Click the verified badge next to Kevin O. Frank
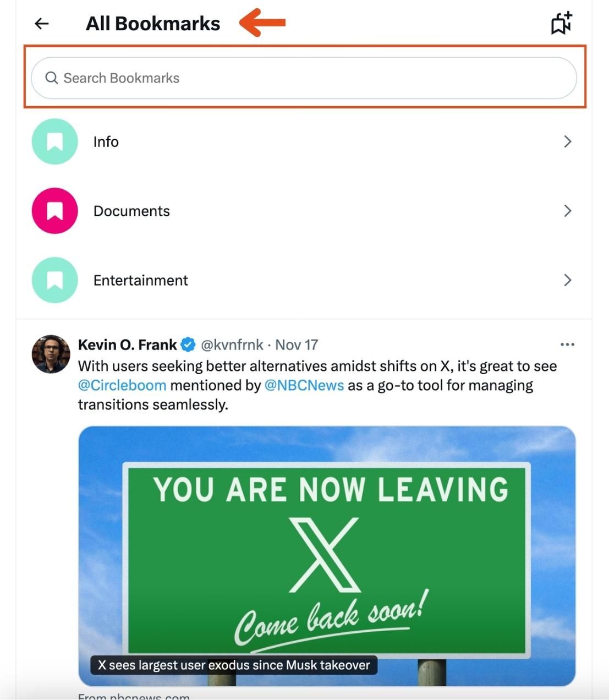The width and height of the screenshot is (609, 700). click(x=188, y=344)
